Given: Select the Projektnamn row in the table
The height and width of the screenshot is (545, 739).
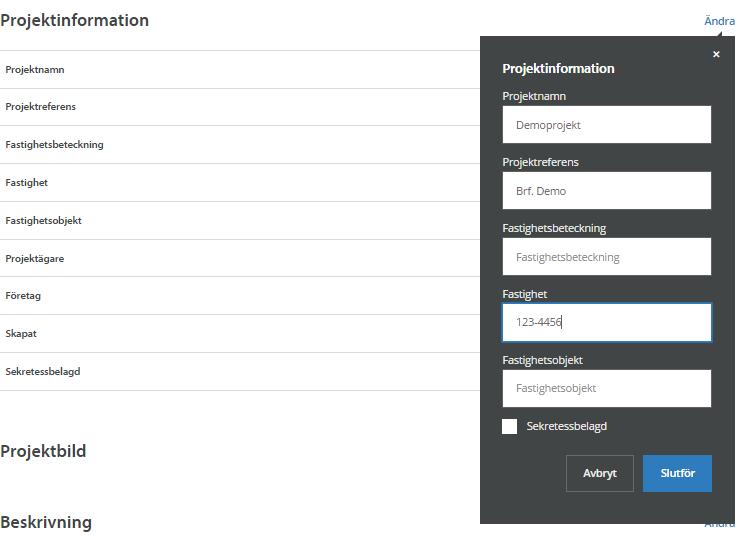Looking at the screenshot, I should (x=240, y=69).
